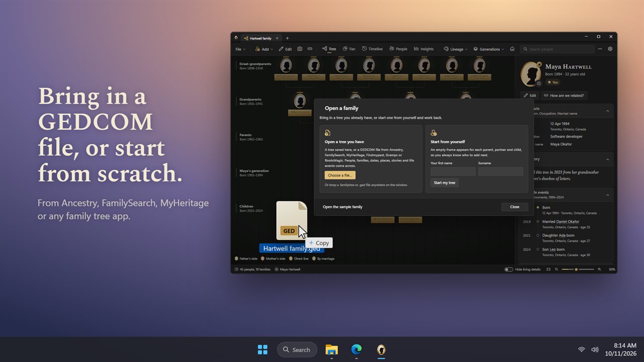Open the Add dropdown menu

coord(264,49)
